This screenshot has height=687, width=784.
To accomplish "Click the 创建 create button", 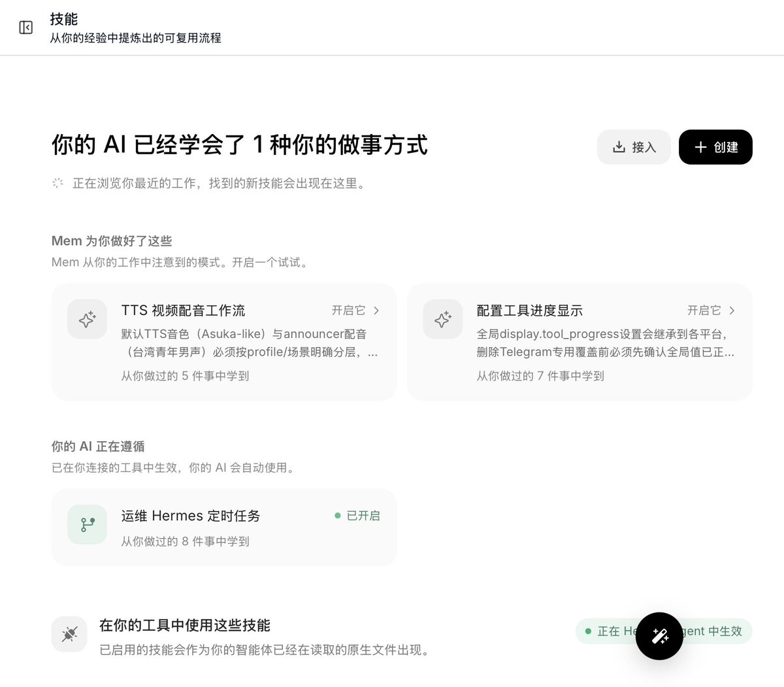I will [715, 147].
